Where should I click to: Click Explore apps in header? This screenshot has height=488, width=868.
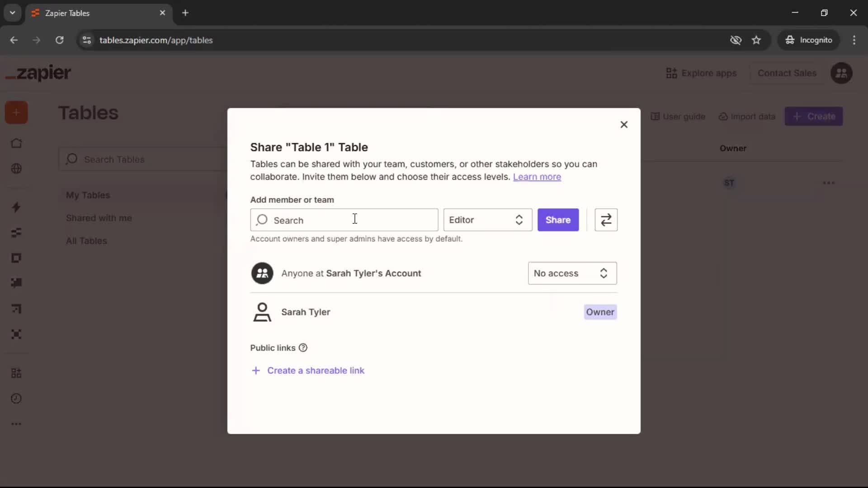point(701,73)
